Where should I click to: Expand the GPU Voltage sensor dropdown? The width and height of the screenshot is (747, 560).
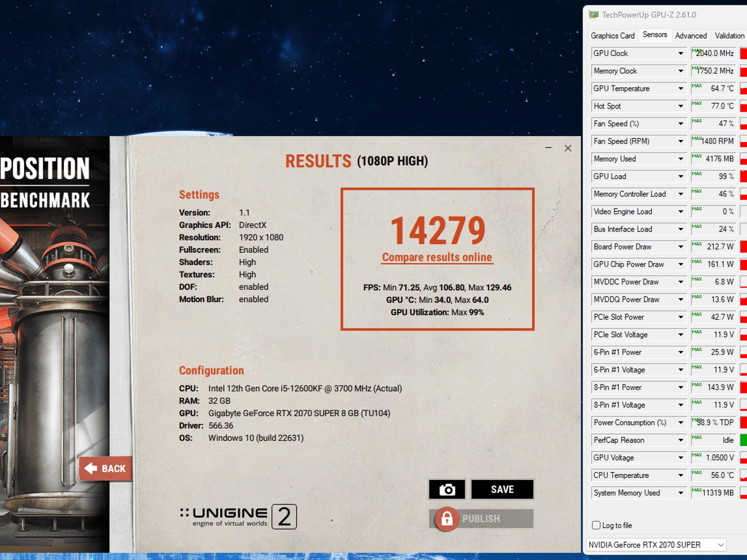coord(681,458)
